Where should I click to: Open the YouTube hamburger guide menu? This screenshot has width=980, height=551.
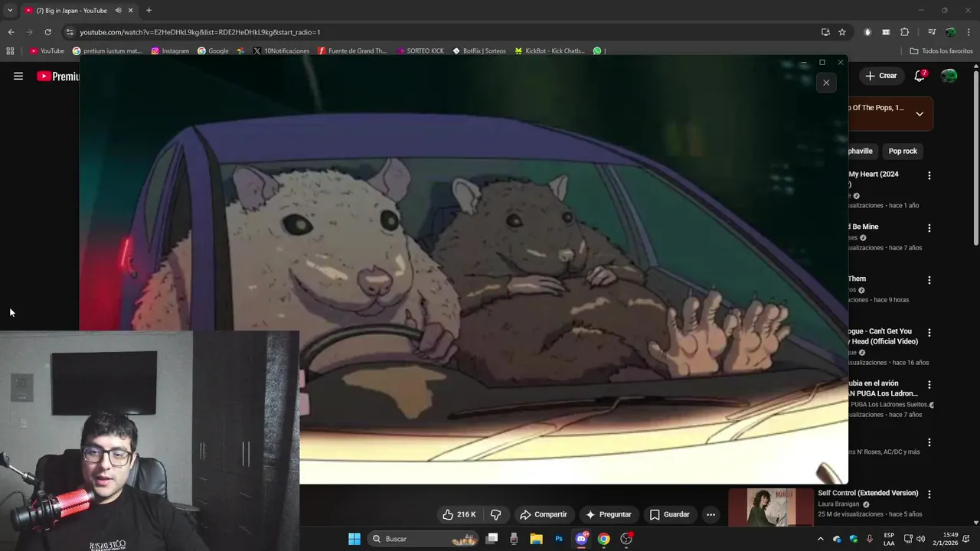tap(18, 76)
